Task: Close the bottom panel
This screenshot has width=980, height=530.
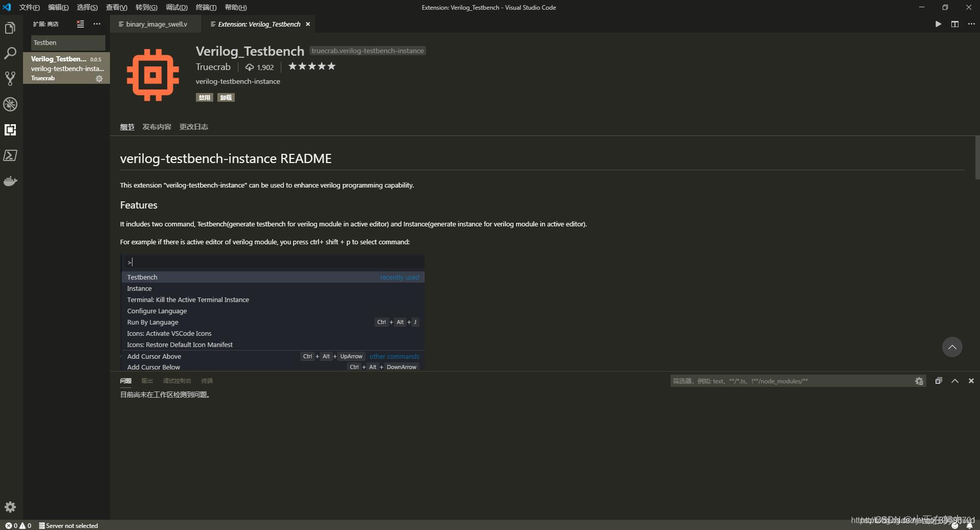Action: click(x=971, y=381)
